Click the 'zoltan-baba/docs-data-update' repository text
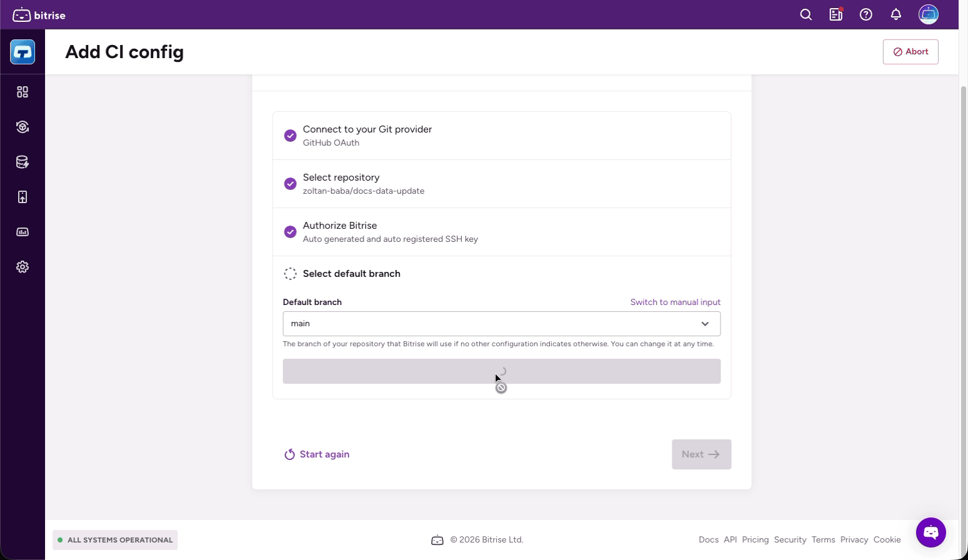Viewport: 968px width, 560px height. 364,191
